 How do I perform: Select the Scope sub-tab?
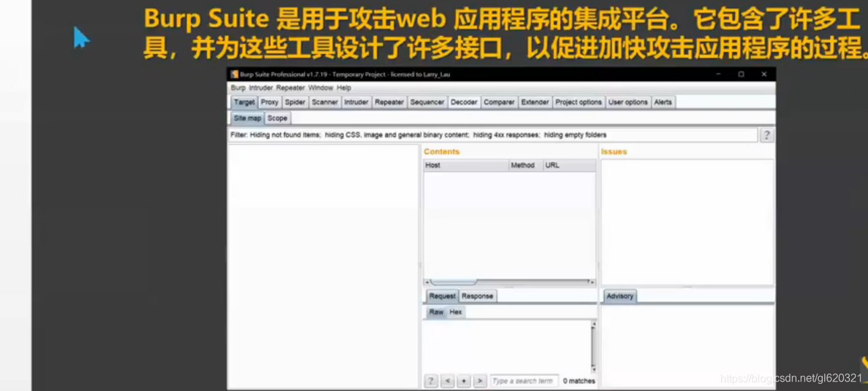[x=277, y=118]
